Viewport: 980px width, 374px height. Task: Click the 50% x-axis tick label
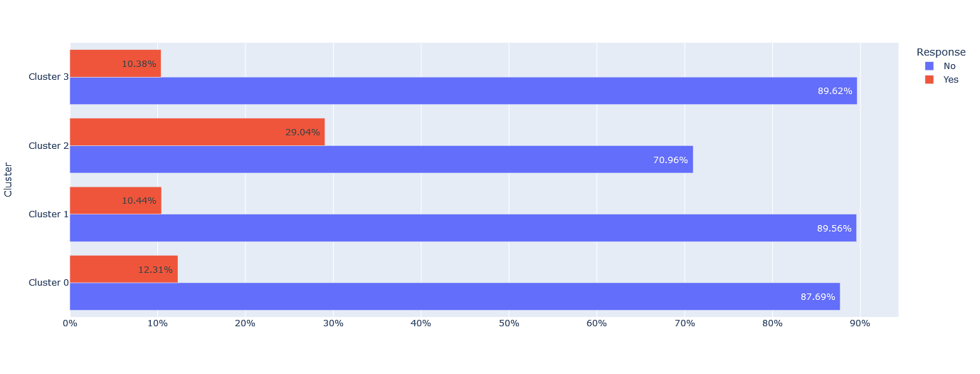pos(509,323)
